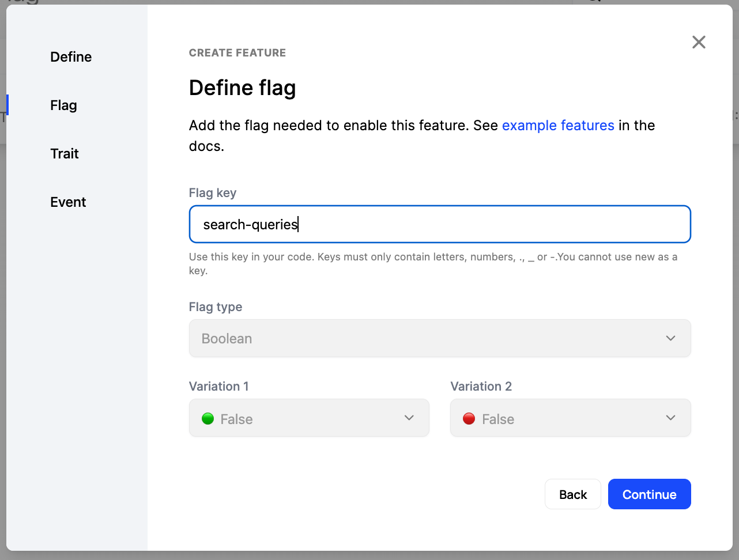739x560 pixels.
Task: Click the chevron on the Variation 2 selector
Action: (670, 418)
